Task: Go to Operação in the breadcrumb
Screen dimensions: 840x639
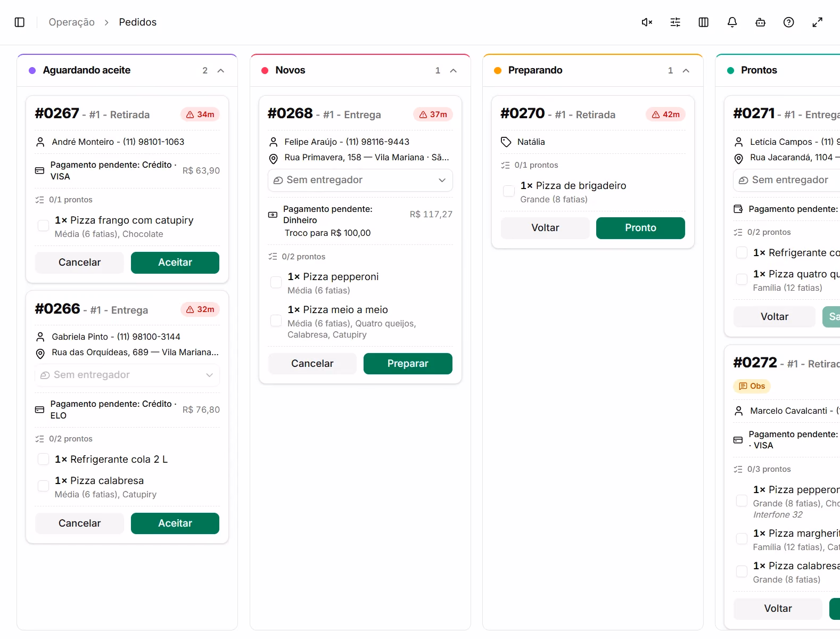Action: pyautogui.click(x=72, y=22)
